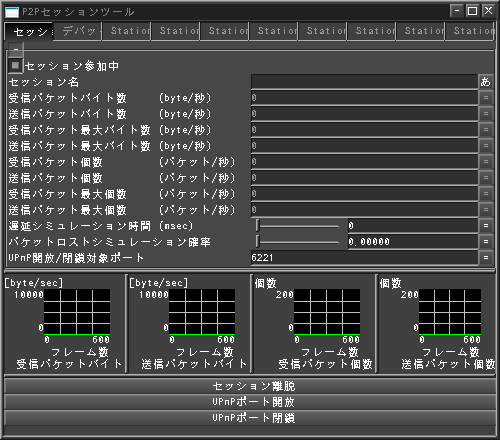This screenshot has width=500, height=440.
Task: Click the 送信パケット最大個数 value field
Action: click(365, 210)
